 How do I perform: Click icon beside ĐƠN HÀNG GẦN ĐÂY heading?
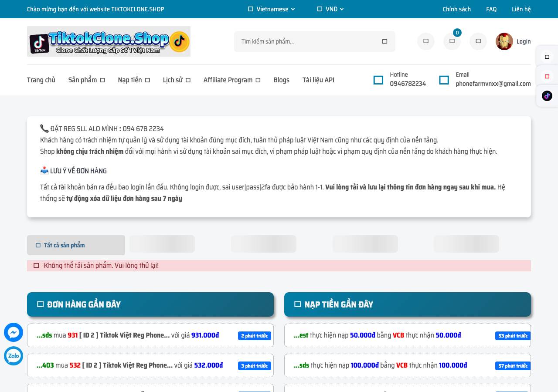point(41,304)
